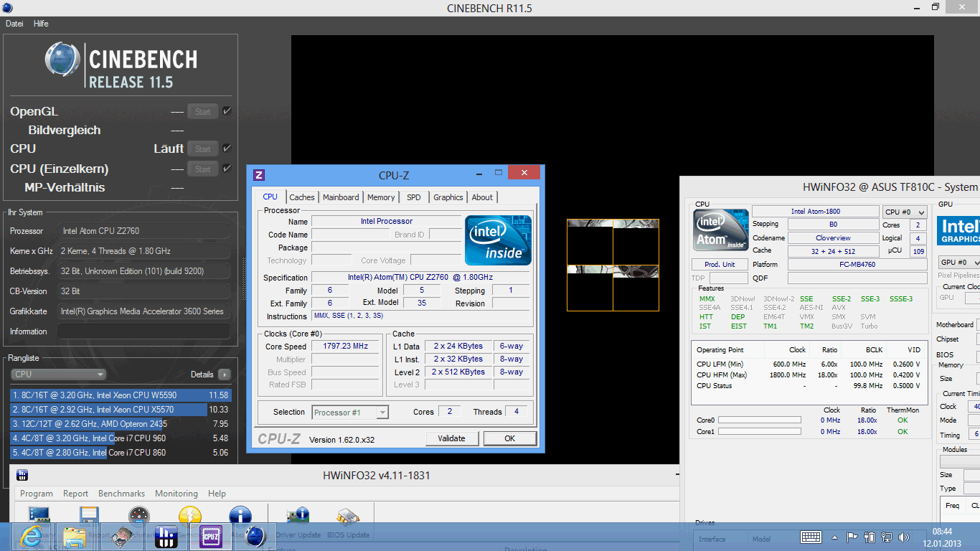The height and width of the screenshot is (551, 980).
Task: Click the CPU HFM (Max) row in HWiNFO
Action: 809,375
